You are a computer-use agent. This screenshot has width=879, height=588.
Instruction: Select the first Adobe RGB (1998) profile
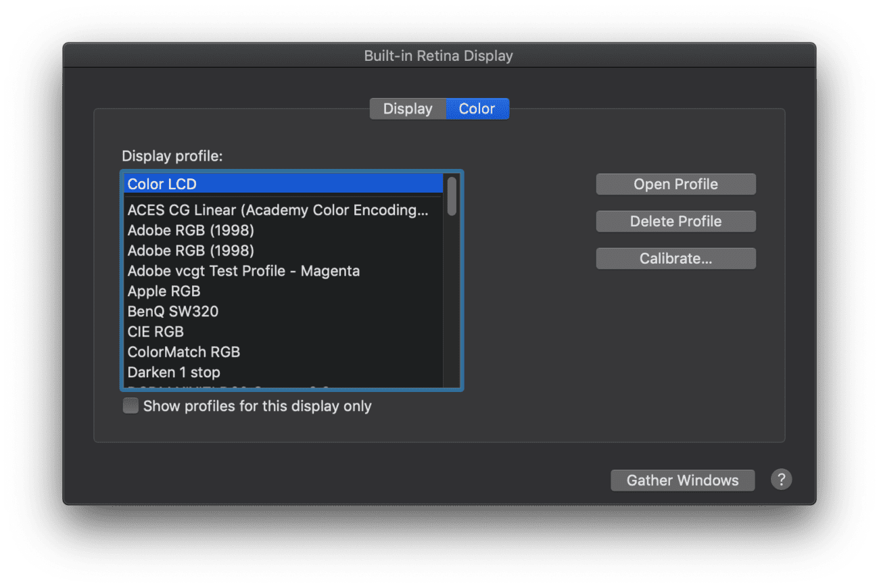coord(270,230)
